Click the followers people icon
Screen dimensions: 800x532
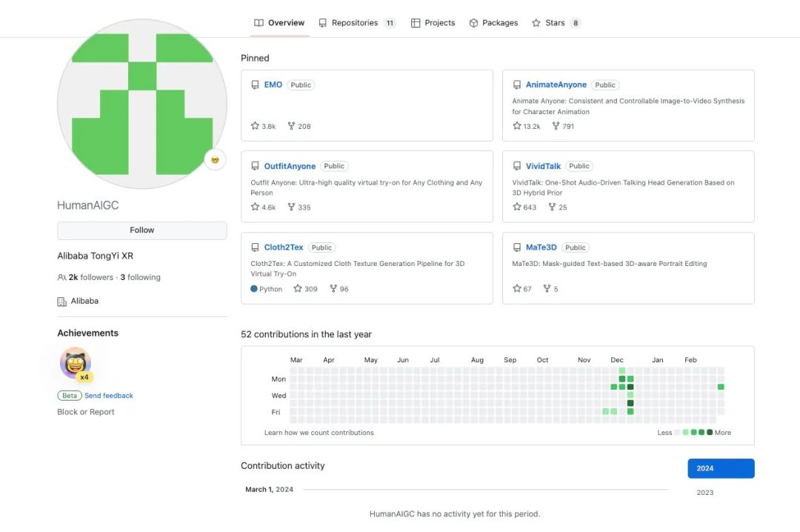click(61, 278)
